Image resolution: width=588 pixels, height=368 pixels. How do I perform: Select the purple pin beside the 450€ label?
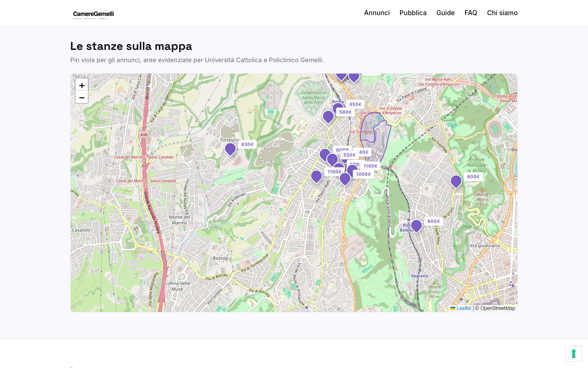click(338, 108)
